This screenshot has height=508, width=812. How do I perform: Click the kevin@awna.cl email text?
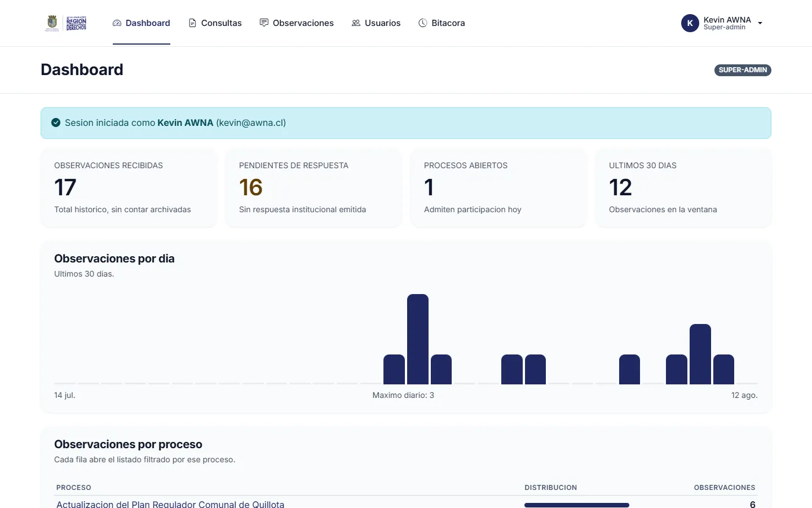coord(251,122)
